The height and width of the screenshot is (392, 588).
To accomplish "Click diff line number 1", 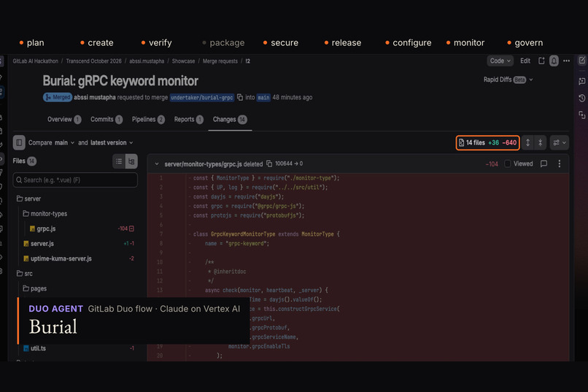I will pos(161,178).
